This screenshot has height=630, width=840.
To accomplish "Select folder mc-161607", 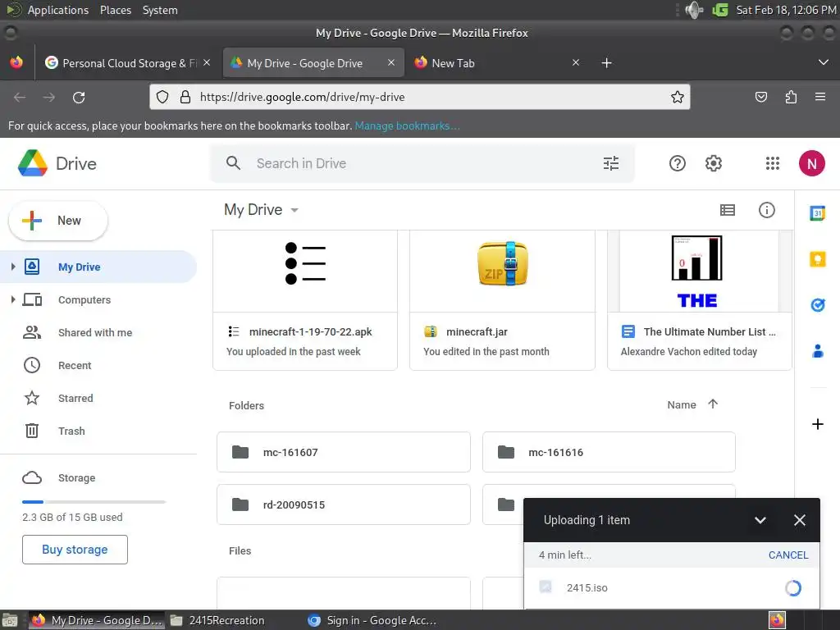I will pyautogui.click(x=344, y=452).
